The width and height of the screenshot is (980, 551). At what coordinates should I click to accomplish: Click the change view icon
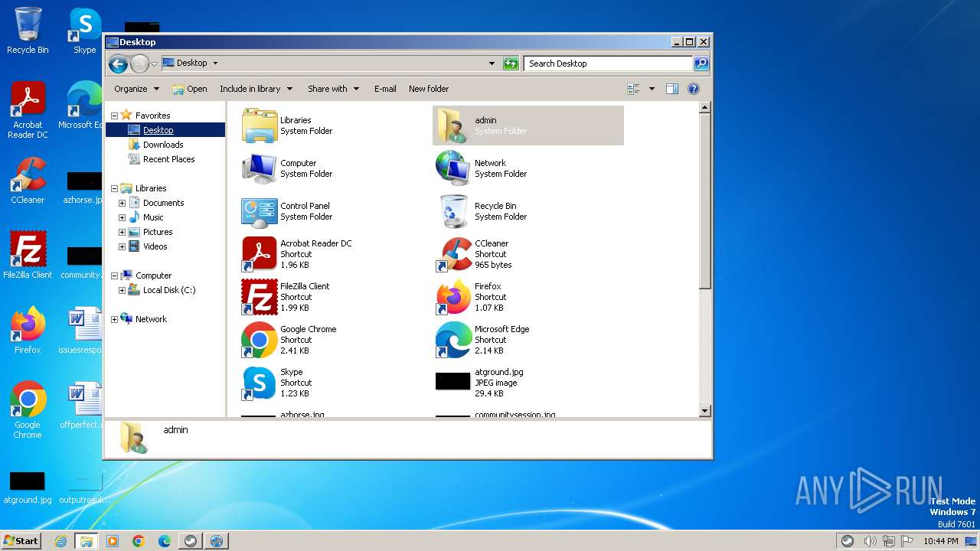pyautogui.click(x=633, y=89)
